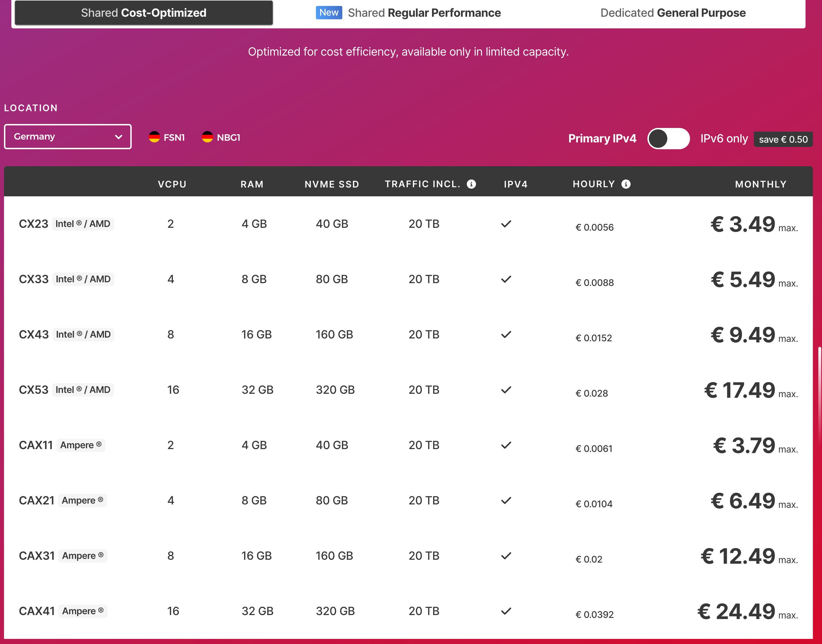Select the CX53 plan name
This screenshot has height=644, width=822.
(33, 390)
